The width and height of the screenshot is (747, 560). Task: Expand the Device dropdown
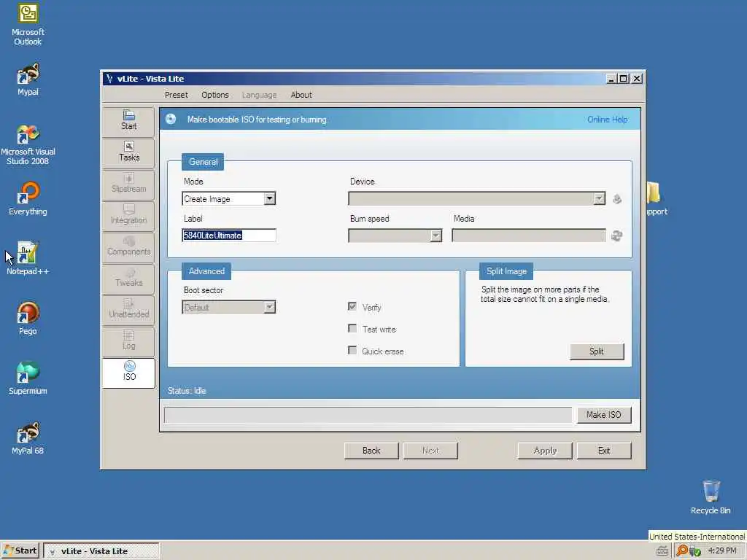point(600,198)
